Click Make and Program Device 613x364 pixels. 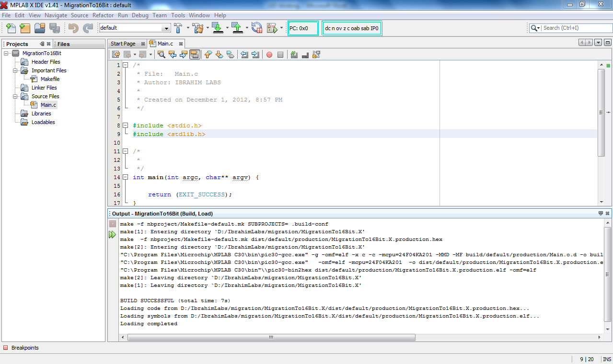click(x=217, y=28)
